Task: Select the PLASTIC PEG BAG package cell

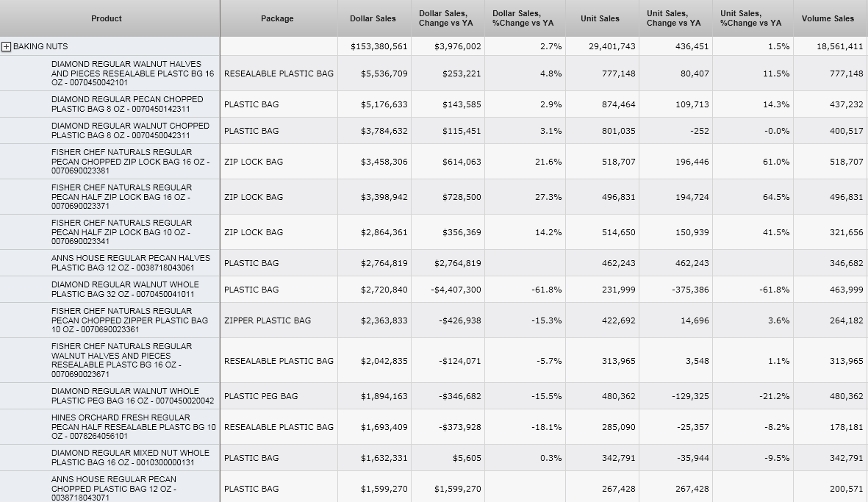Action: 261,396
